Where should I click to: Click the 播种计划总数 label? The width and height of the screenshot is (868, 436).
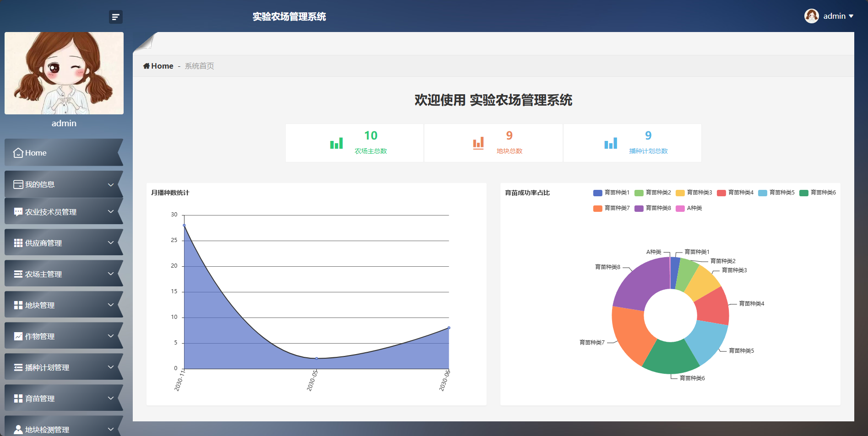tap(648, 151)
